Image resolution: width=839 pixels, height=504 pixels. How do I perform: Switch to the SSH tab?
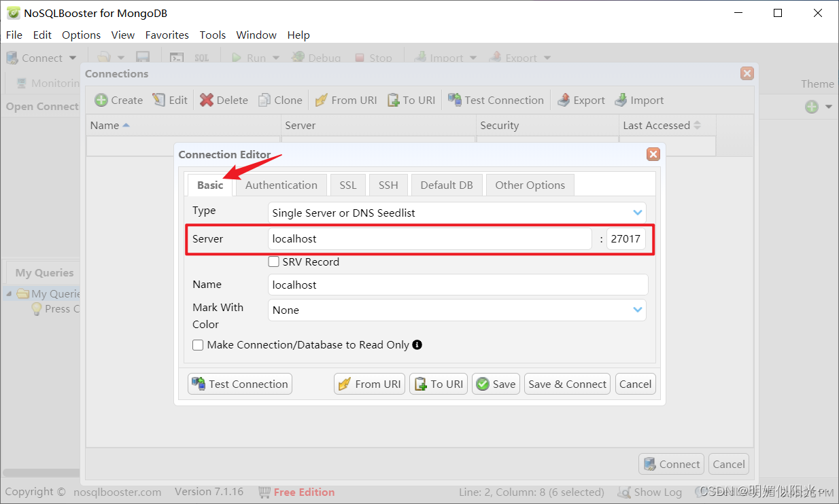(x=388, y=185)
